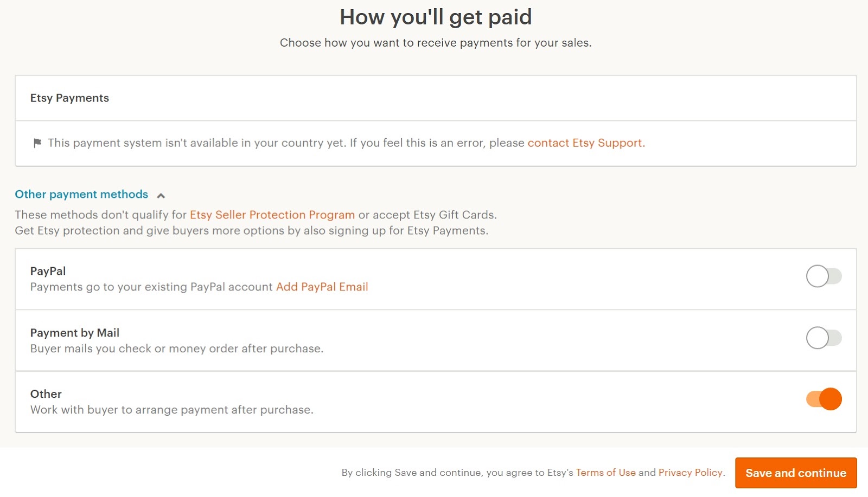
Task: Click the Add PayPal Email link
Action: [322, 287]
